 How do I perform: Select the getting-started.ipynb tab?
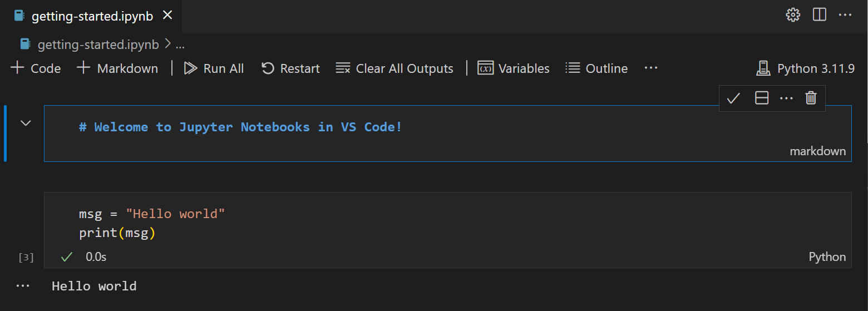pyautogui.click(x=92, y=16)
